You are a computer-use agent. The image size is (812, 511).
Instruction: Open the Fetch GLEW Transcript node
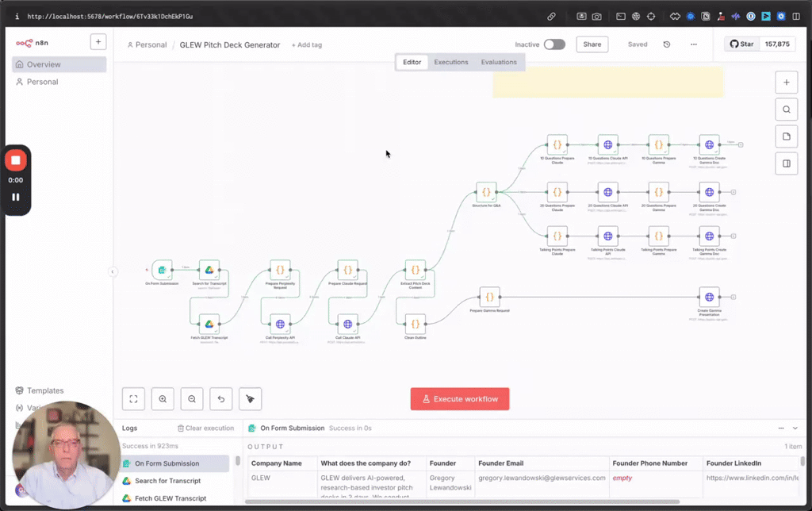209,324
